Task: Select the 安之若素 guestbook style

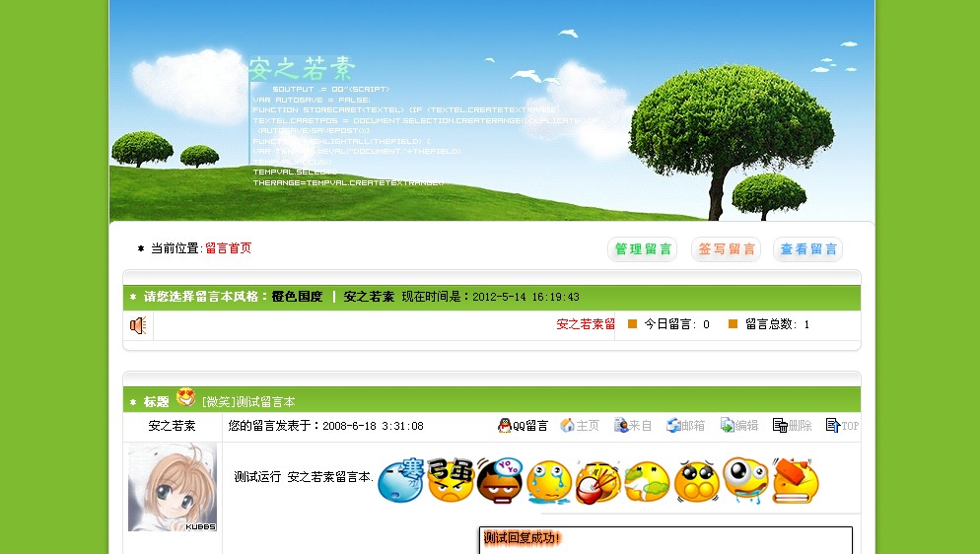Action: click(369, 297)
